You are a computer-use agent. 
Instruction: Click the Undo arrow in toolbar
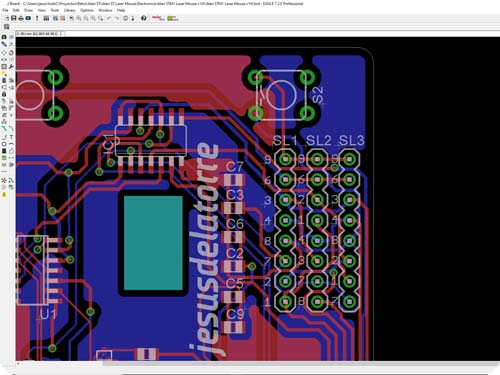109,18
